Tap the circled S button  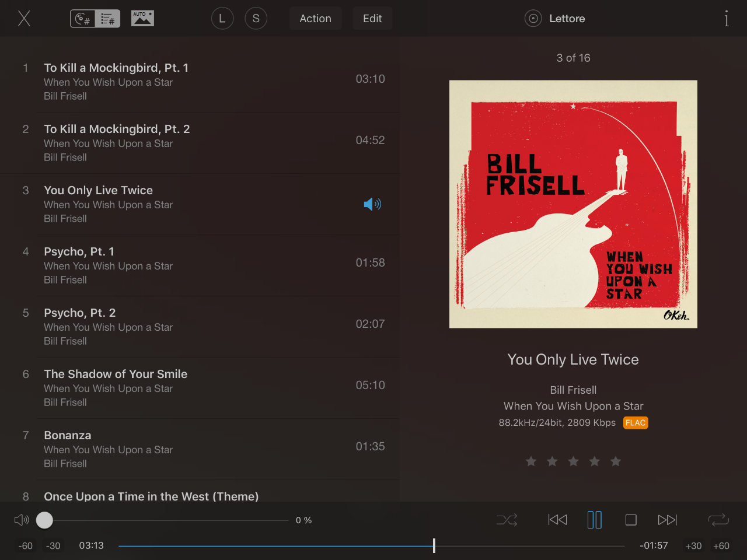pos(256,19)
